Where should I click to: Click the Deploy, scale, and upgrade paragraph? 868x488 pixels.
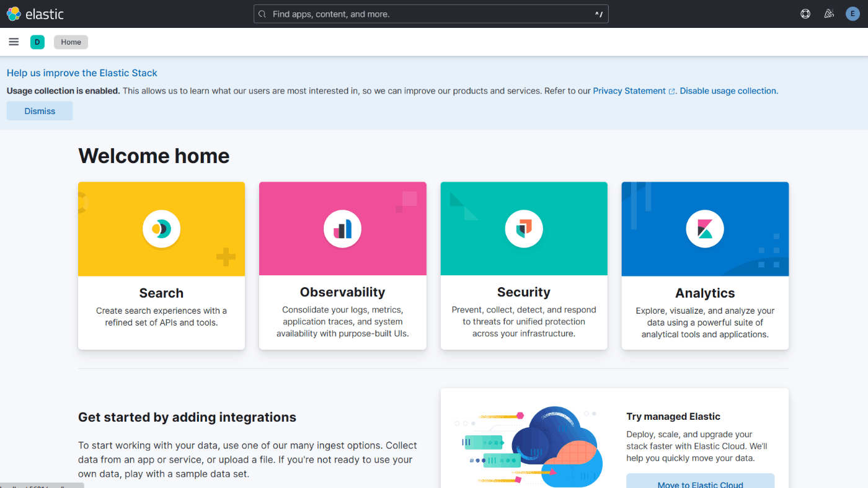click(697, 446)
